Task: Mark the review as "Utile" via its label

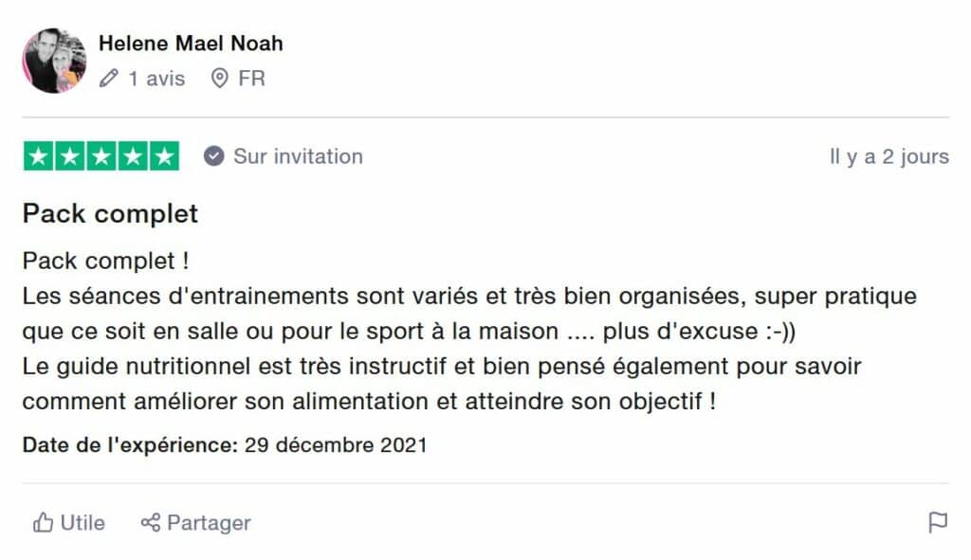Action: point(82,522)
